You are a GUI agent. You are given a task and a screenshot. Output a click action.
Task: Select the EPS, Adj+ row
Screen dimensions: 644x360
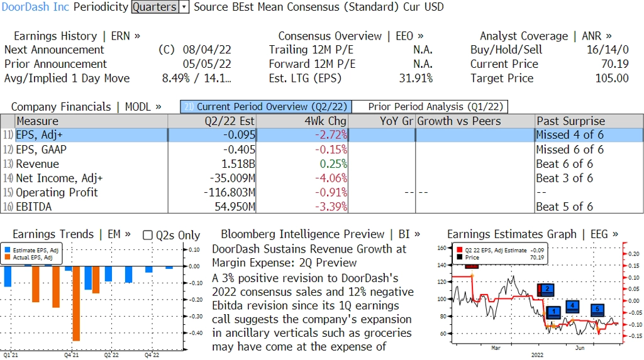coord(322,135)
